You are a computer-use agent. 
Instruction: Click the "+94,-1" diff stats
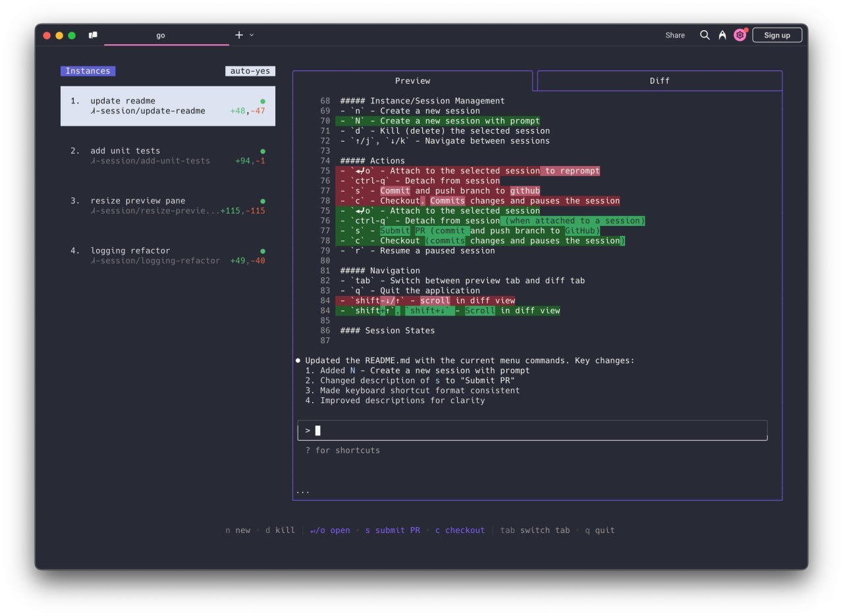point(250,161)
